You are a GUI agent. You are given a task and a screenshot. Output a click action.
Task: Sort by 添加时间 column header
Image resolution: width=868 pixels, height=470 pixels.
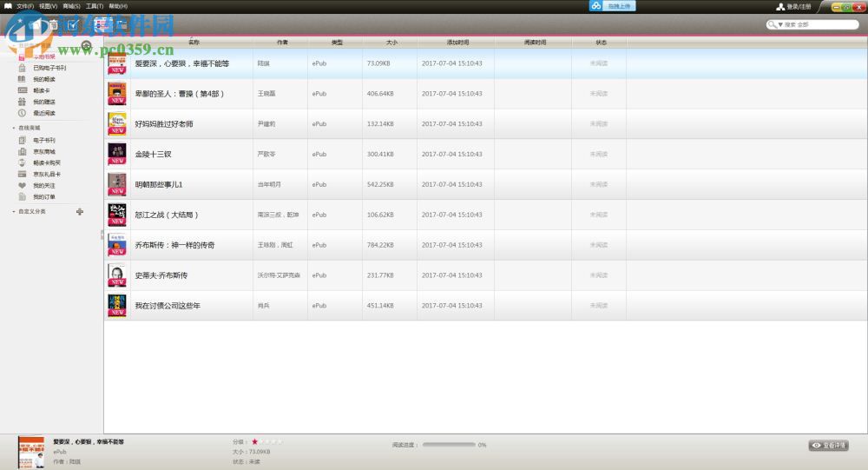tap(457, 42)
